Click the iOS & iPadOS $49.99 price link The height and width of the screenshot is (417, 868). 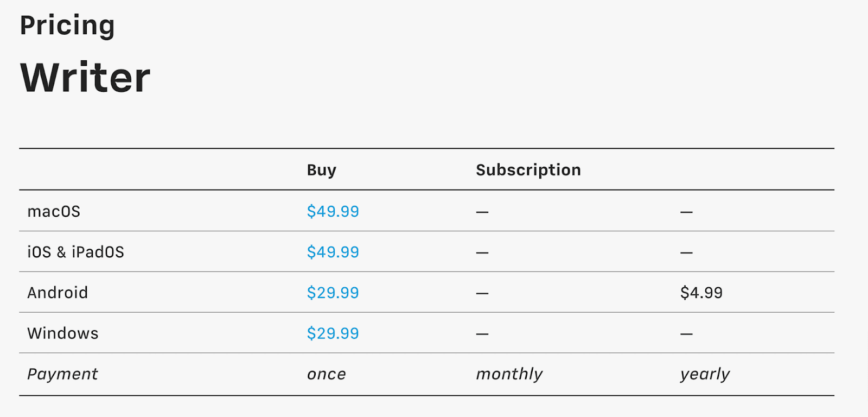[x=333, y=252]
